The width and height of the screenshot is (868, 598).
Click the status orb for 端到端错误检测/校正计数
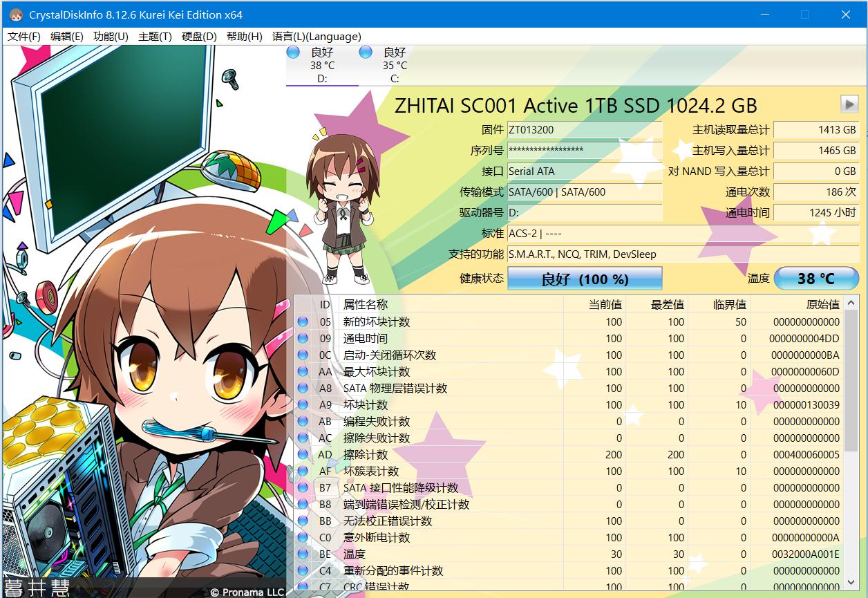(303, 504)
